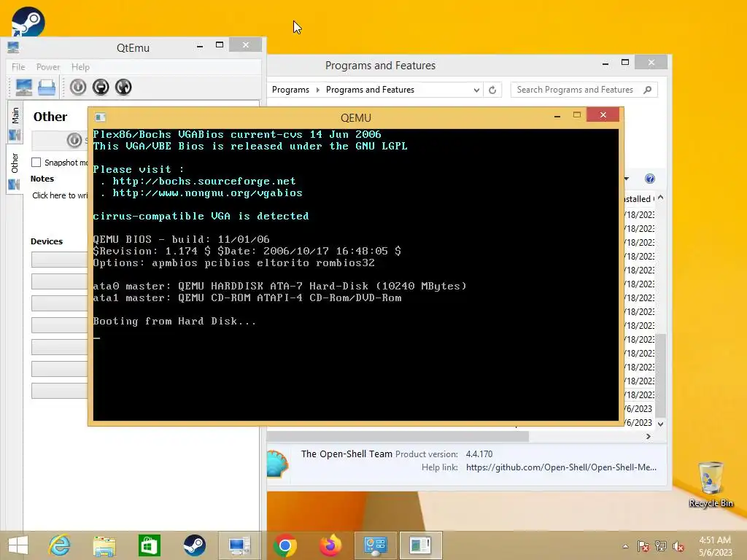Image resolution: width=747 pixels, height=560 pixels.
Task: Click the Restart arrows icon in QtEmu toolbar
Action: pyautogui.click(x=123, y=87)
